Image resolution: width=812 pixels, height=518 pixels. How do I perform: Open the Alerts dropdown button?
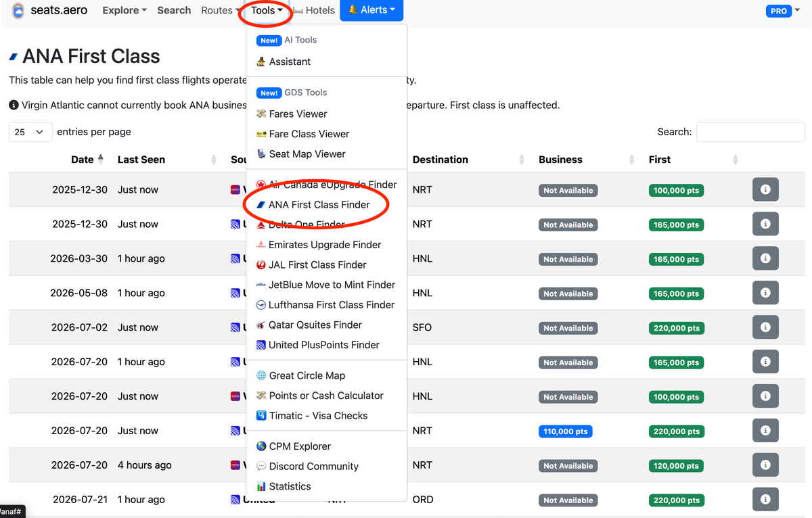point(371,10)
